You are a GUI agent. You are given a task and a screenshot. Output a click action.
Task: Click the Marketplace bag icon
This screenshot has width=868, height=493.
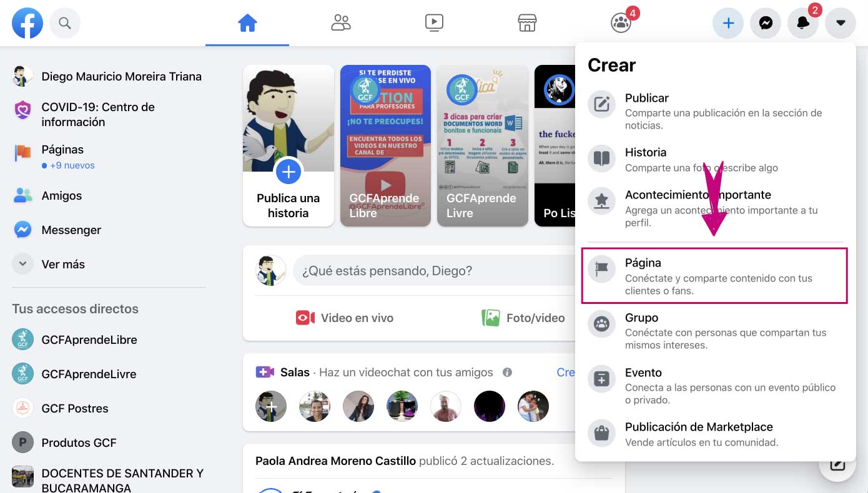point(602,433)
